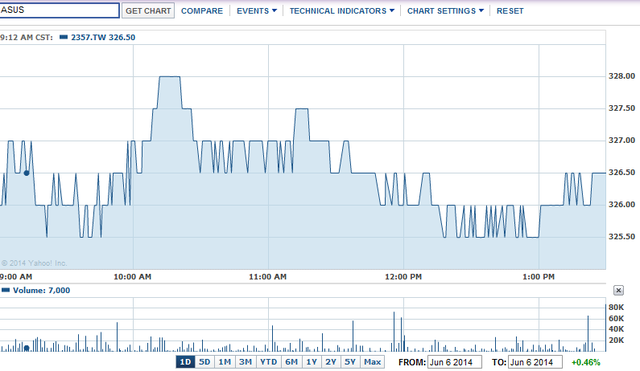The image size is (640, 371).
Task: Click the 327.50 price axis label
Action: pos(622,108)
